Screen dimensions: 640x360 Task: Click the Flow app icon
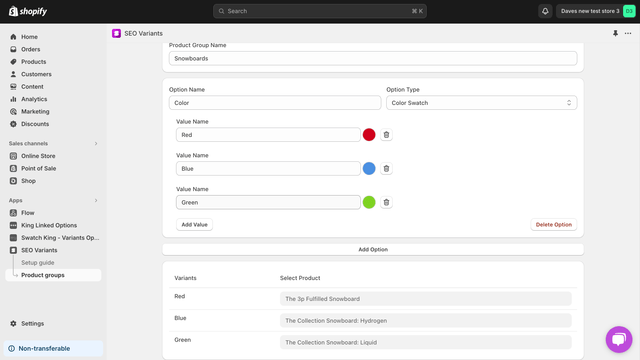[x=13, y=213]
